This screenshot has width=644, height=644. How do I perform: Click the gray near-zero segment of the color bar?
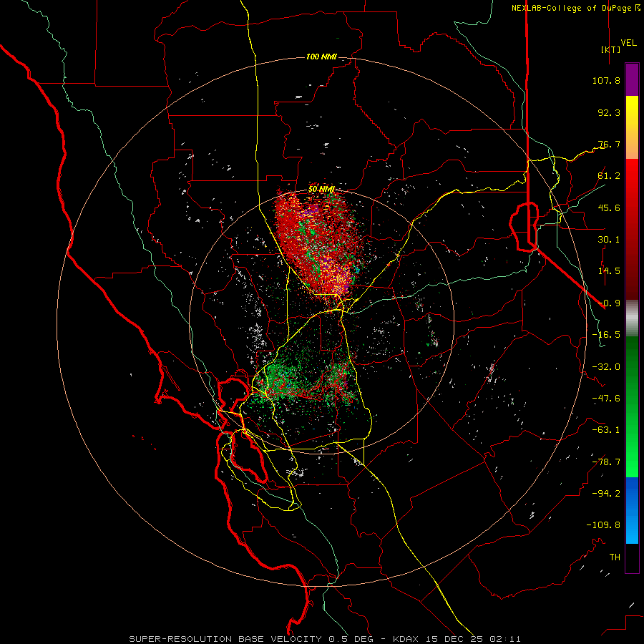pos(632,318)
